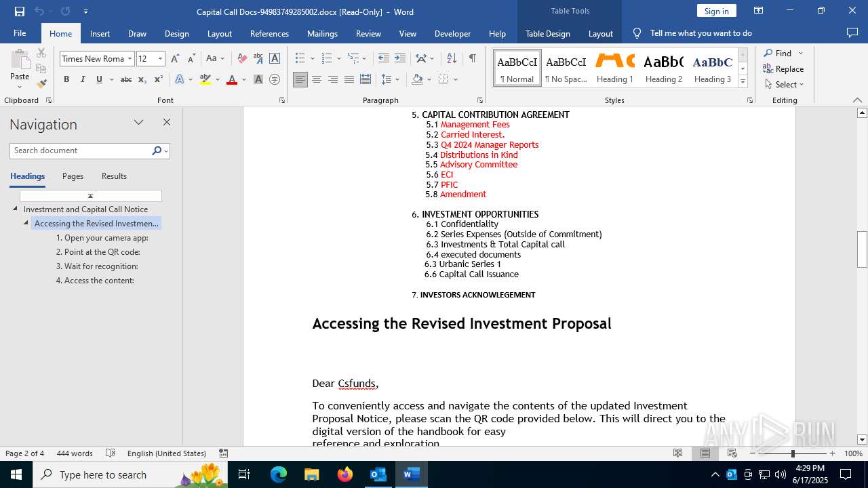This screenshot has height=488, width=868.
Task: Align text right
Action: [x=333, y=79]
